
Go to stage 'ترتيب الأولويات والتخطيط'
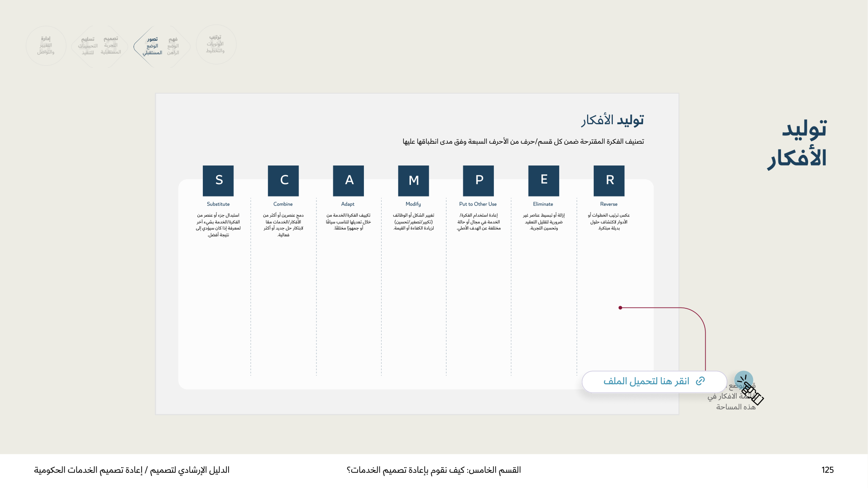point(216,44)
